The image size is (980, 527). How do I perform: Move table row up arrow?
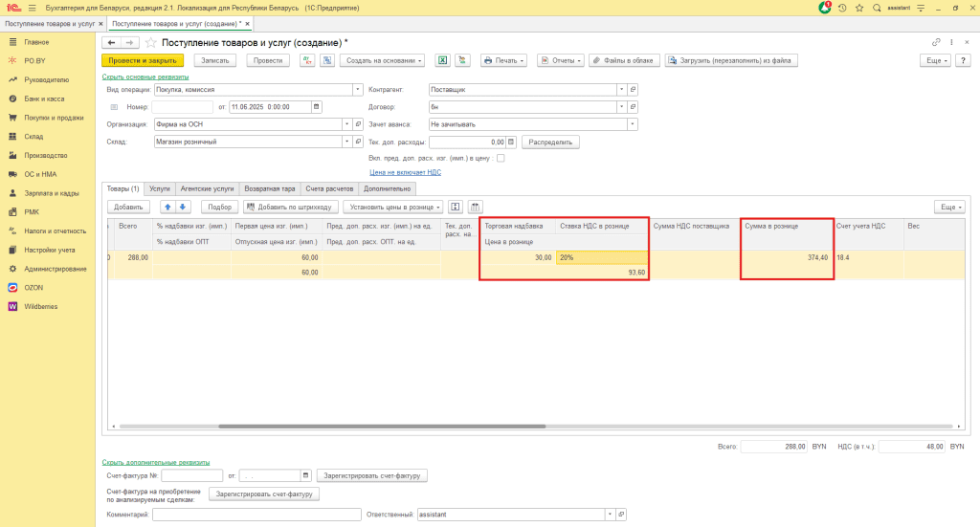coord(167,207)
